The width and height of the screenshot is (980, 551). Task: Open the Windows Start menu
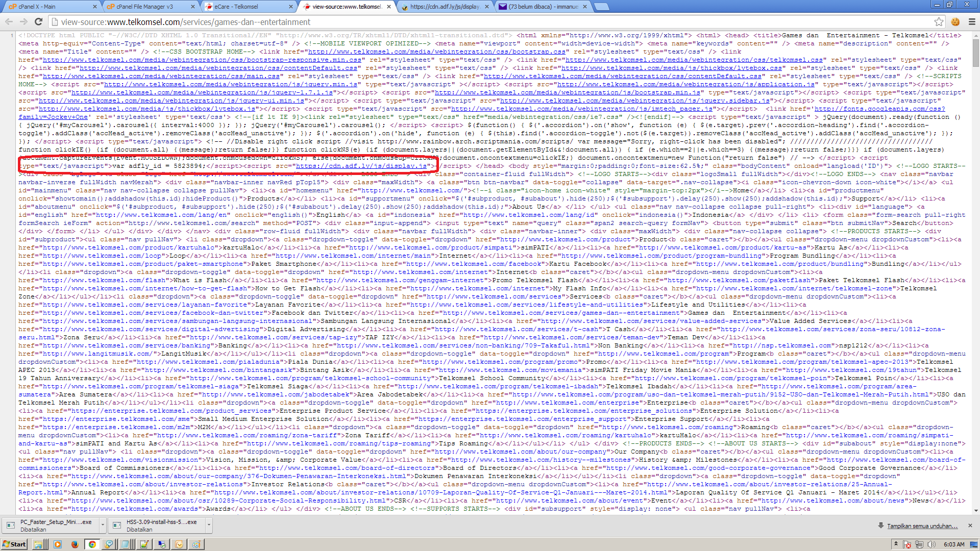(14, 544)
